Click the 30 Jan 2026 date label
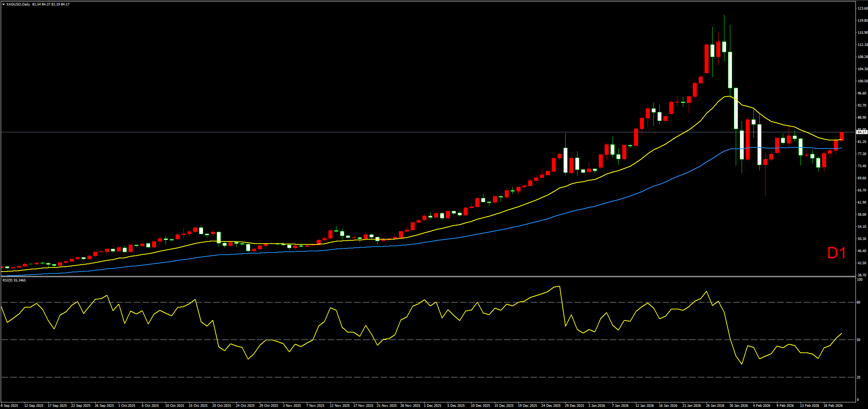The image size is (868, 409). 738,406
